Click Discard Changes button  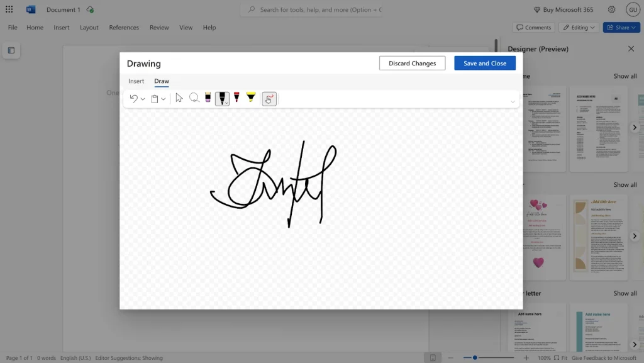point(412,63)
